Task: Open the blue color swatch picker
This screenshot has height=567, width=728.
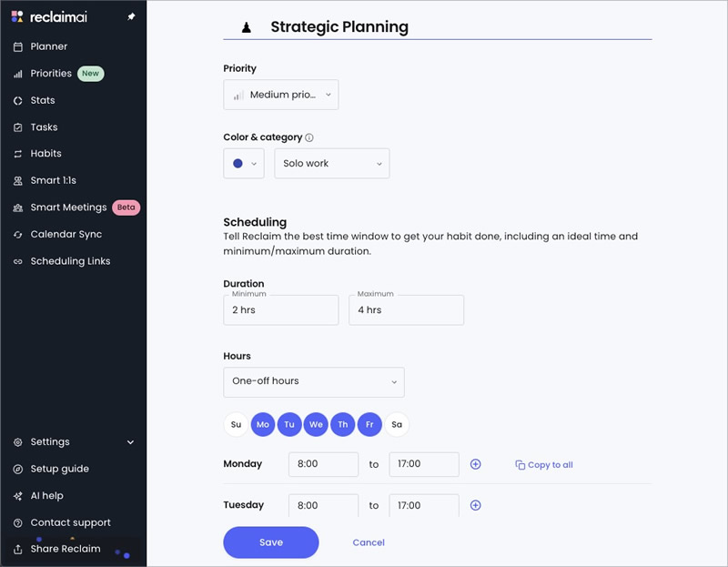Action: [x=244, y=164]
